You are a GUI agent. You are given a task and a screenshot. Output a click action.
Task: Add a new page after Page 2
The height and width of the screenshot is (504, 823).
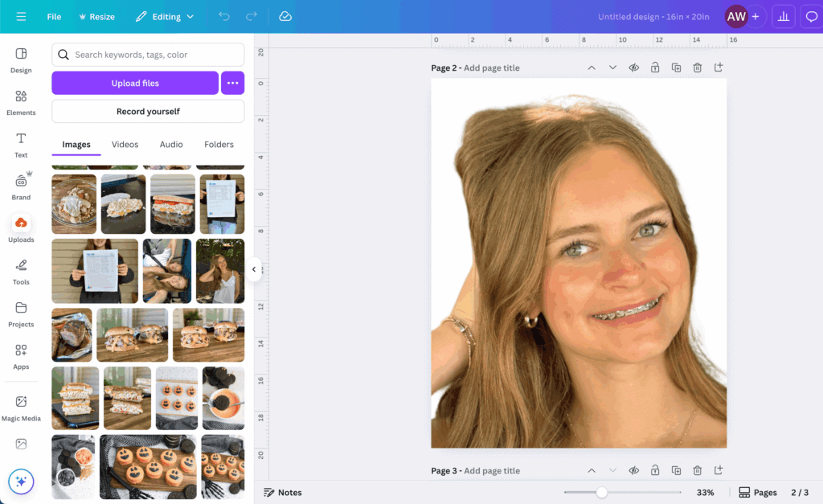click(x=718, y=68)
